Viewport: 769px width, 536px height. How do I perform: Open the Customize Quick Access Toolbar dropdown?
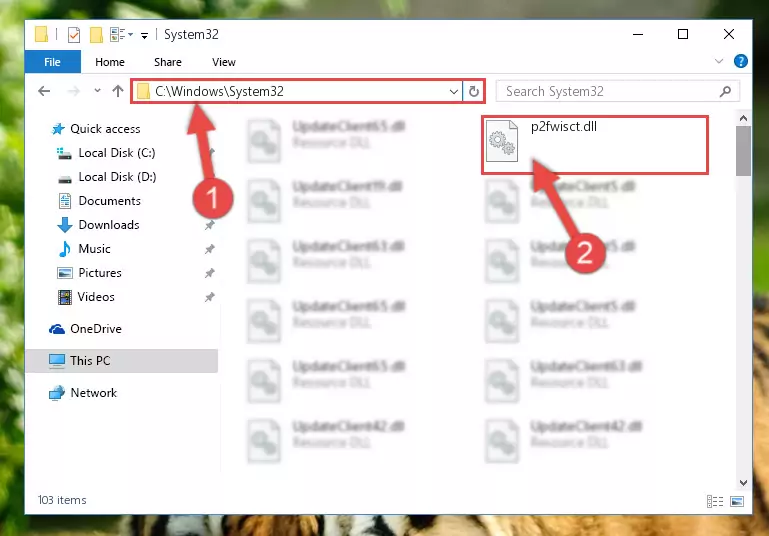click(144, 35)
